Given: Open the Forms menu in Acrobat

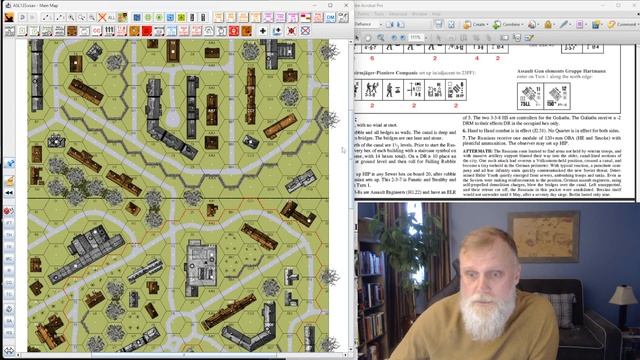Looking at the screenshot, I should click(x=363, y=14).
